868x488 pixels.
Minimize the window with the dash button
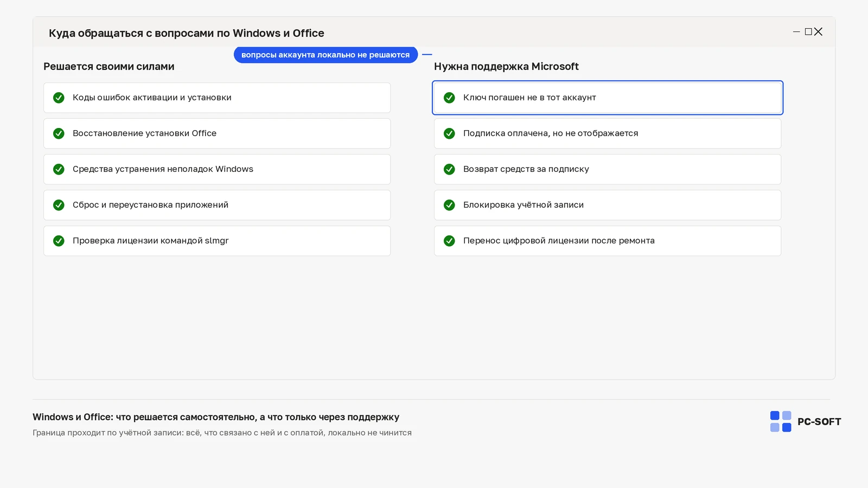pos(796,32)
